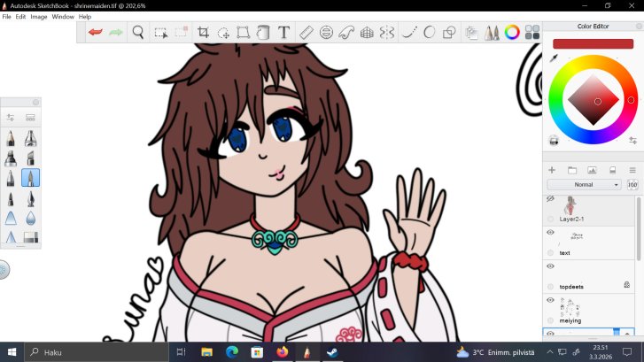
Task: Pick the pencil brush in palette
Action: 11,139
